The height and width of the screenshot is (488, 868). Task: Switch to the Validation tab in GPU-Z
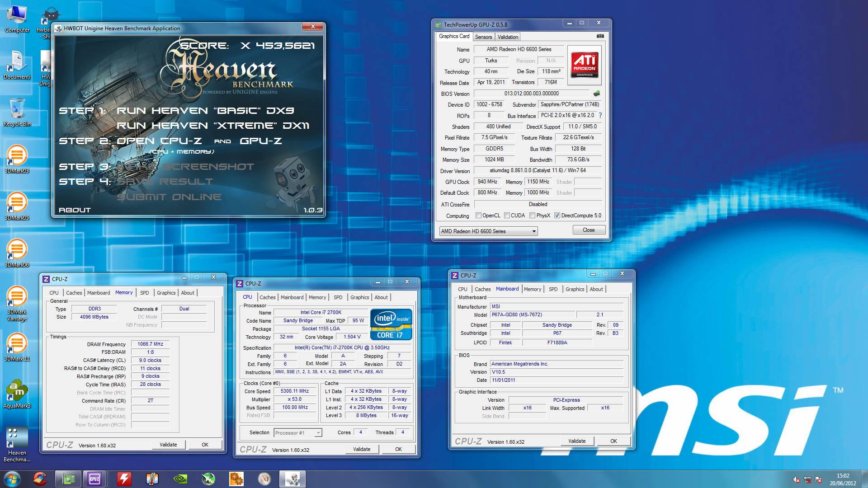click(508, 37)
